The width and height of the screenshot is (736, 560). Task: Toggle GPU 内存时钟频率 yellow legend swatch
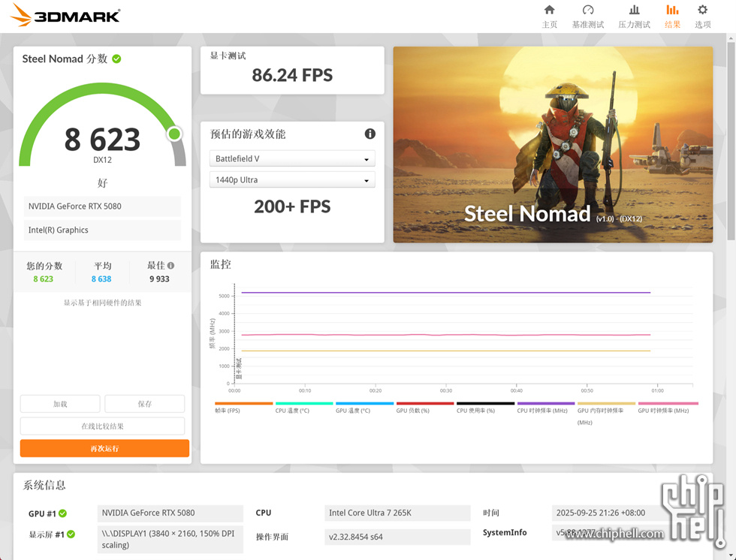(x=607, y=403)
